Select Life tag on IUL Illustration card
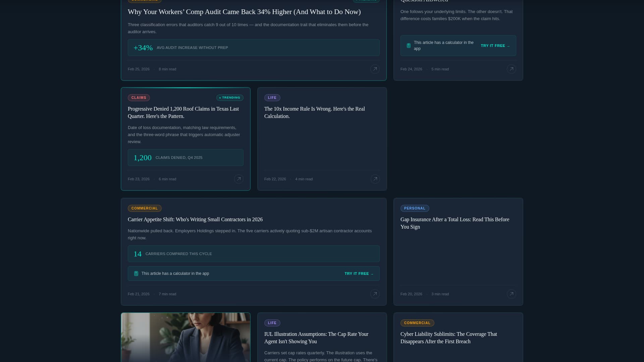Screen dimensions: 644x362 point(272,323)
